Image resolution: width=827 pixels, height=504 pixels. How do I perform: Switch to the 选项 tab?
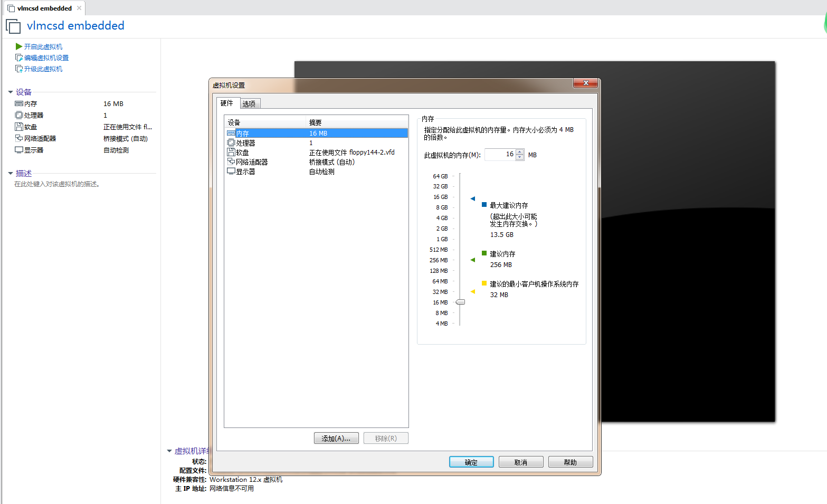click(x=250, y=104)
